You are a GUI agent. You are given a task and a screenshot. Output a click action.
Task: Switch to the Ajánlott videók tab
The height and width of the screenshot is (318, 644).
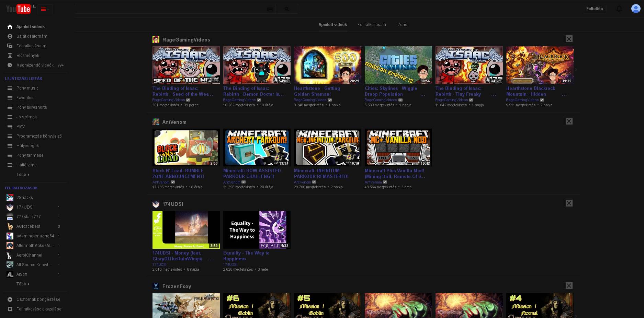[332, 25]
